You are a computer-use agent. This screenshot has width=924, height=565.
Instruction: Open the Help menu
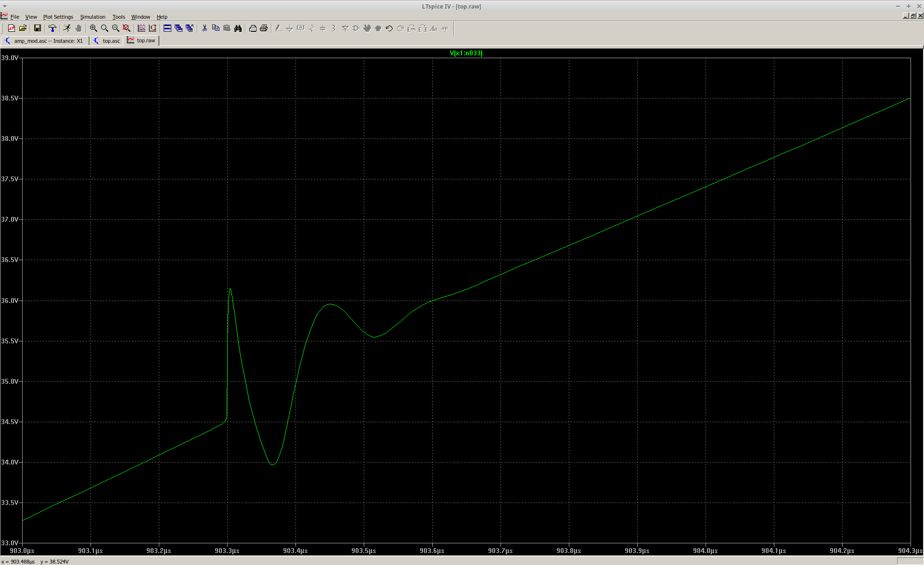162,17
